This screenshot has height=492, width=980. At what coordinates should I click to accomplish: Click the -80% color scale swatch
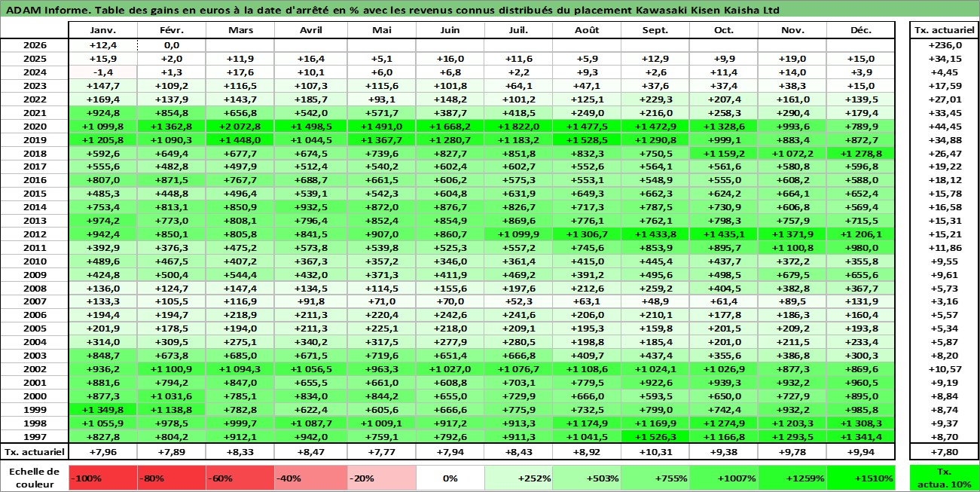pos(172,478)
